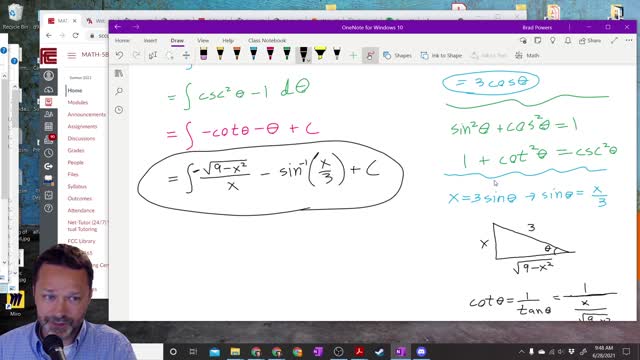Show notebook navigation pane

pos(119,73)
